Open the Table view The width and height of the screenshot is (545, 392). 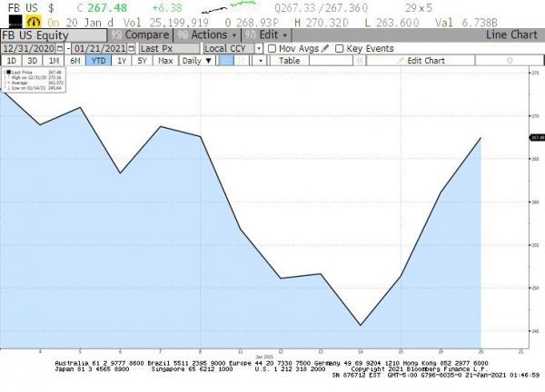(x=289, y=61)
